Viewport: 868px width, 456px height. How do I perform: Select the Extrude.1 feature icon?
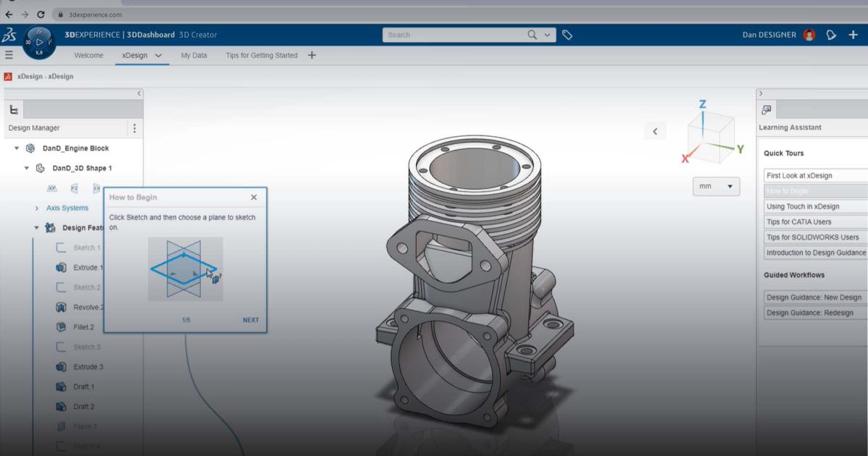pyautogui.click(x=60, y=267)
